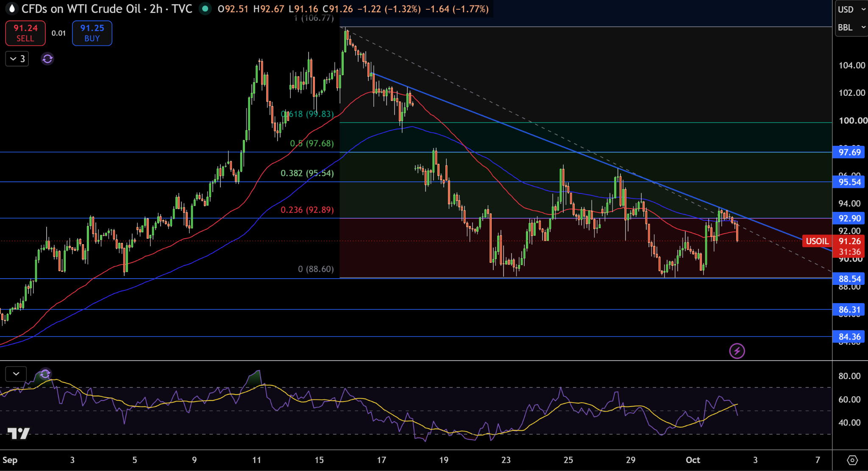Click the oil drop symbol icon
This screenshot has height=471, width=868.
pos(11,8)
